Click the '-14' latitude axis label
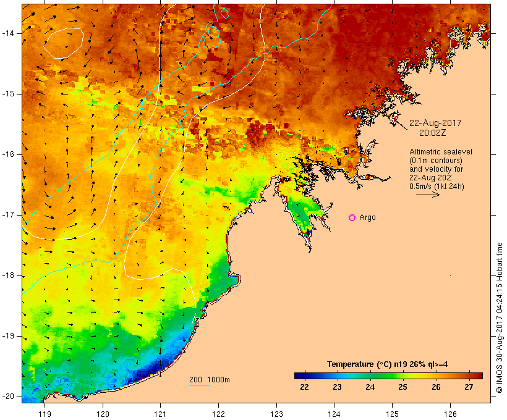The width and height of the screenshot is (507, 420). (x=8, y=33)
